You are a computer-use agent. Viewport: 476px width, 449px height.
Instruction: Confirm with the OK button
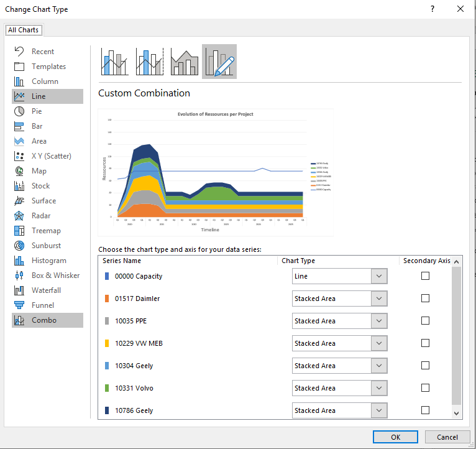click(x=395, y=437)
